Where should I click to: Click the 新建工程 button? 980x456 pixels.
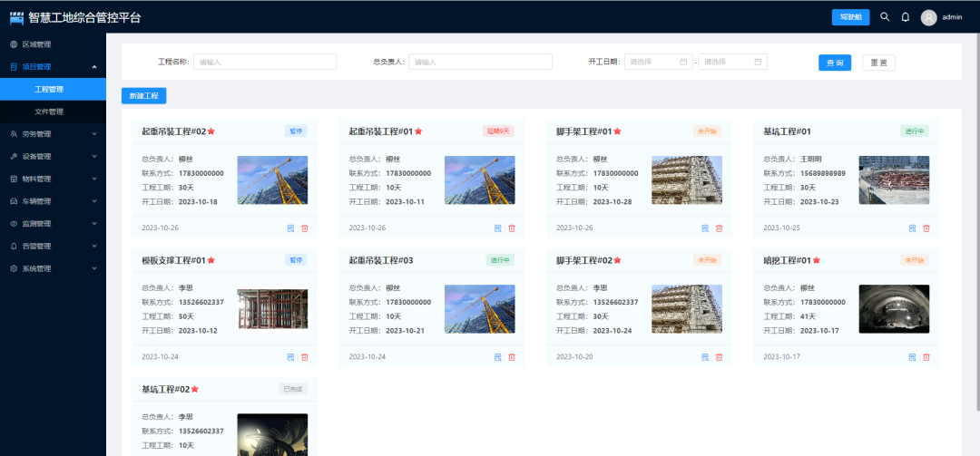(x=143, y=96)
